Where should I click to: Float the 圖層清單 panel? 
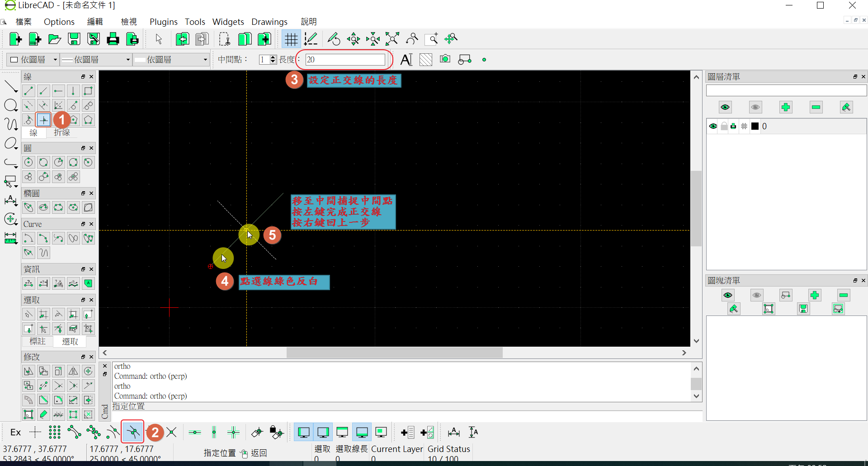tap(855, 77)
